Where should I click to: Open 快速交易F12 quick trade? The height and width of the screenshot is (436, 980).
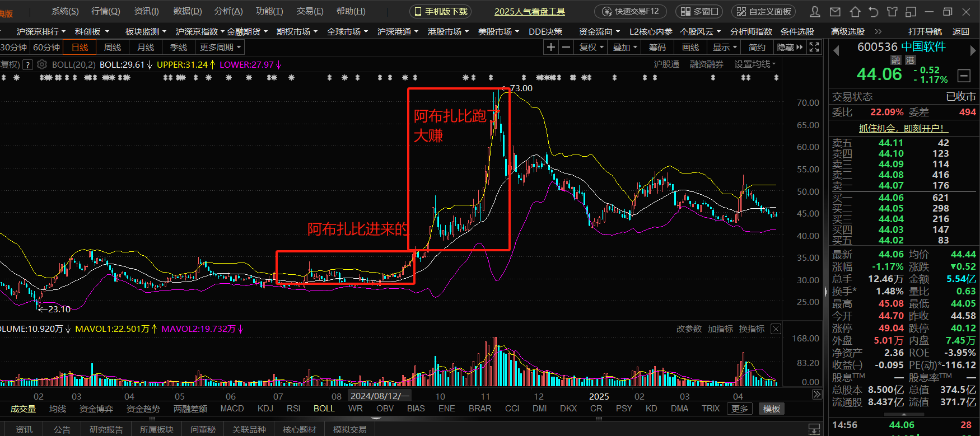tap(631, 11)
